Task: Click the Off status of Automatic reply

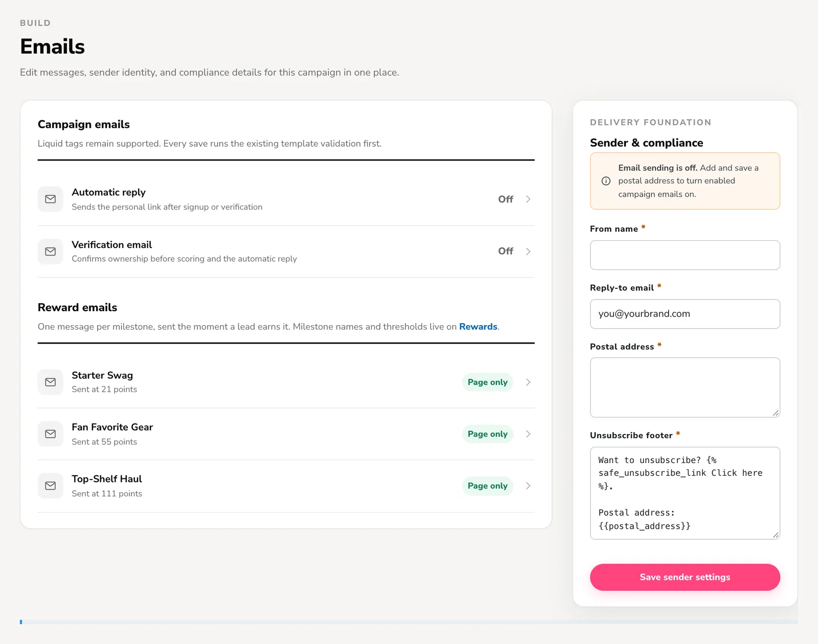Action: 506,199
